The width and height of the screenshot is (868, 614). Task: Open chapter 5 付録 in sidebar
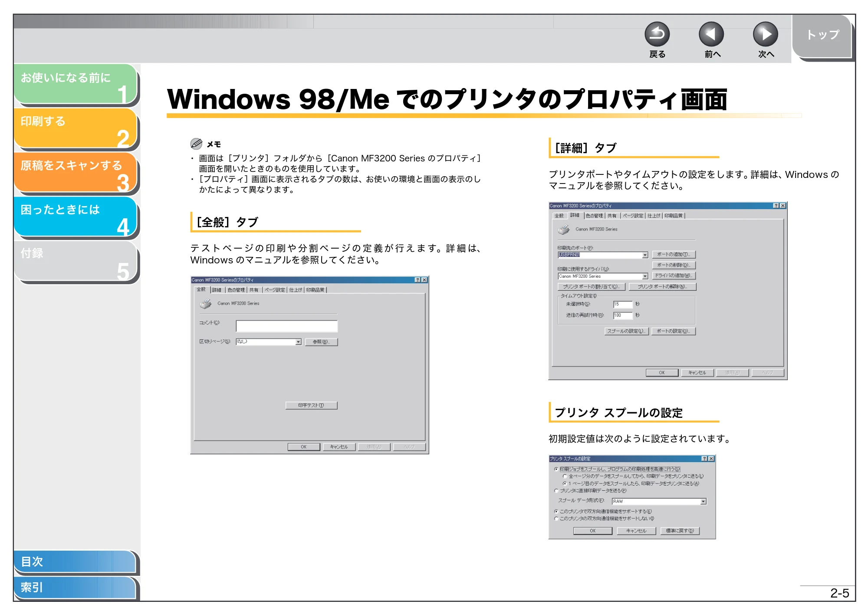(x=76, y=260)
